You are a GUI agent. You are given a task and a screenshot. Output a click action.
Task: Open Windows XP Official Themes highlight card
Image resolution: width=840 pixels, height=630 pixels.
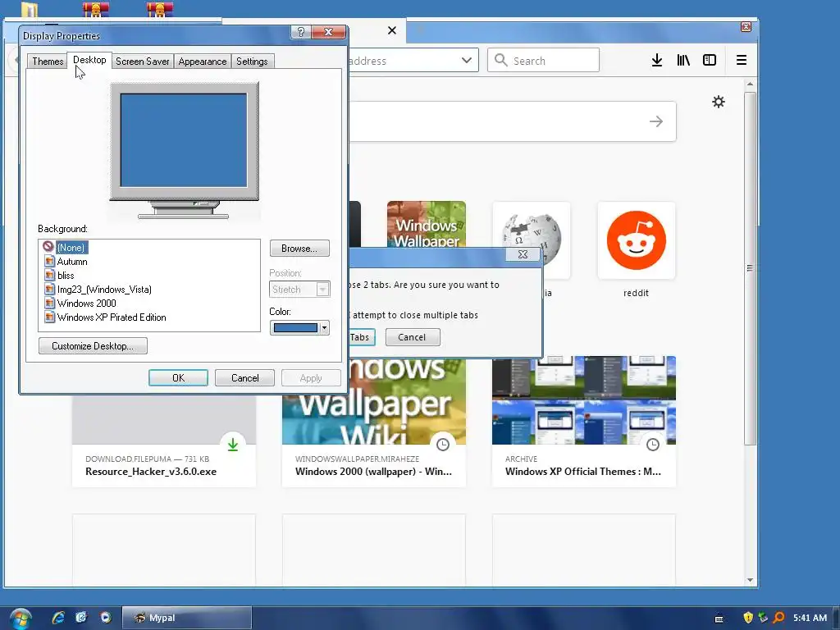click(x=584, y=422)
